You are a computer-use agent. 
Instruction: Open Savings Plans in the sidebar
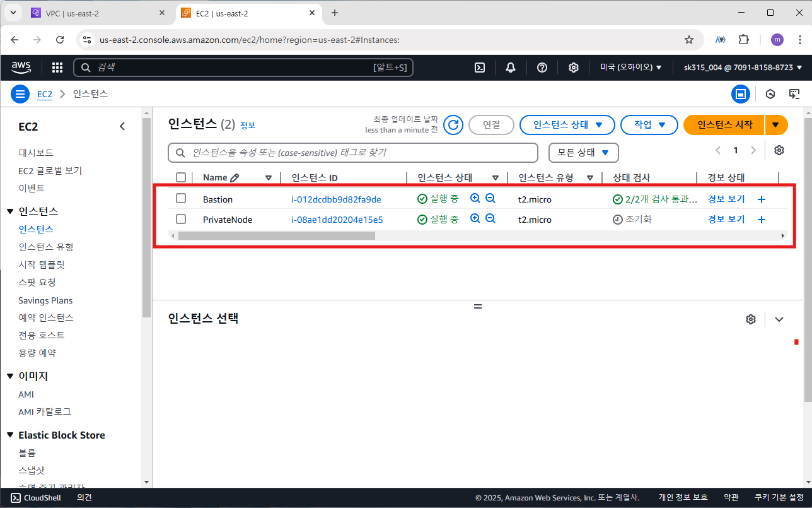point(45,300)
